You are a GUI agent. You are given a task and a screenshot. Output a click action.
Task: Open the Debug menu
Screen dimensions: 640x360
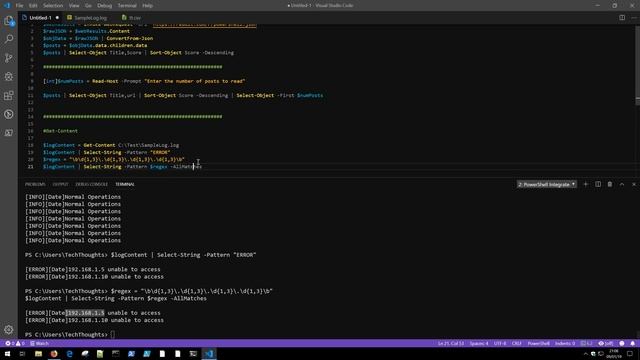(104, 6)
